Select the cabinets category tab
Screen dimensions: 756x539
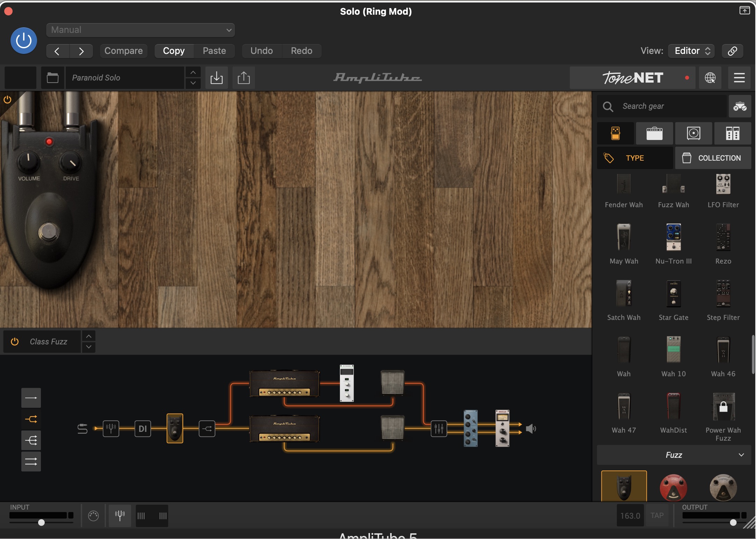[x=693, y=133]
